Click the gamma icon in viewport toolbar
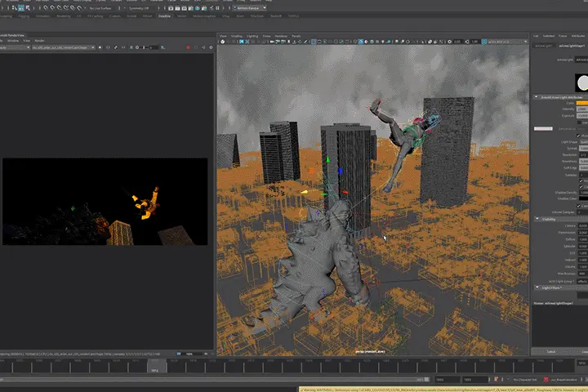 pos(467,42)
